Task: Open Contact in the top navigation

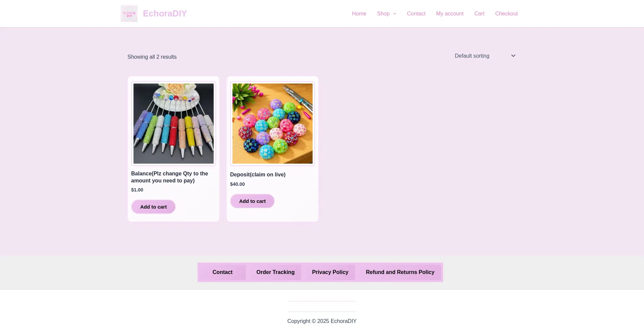Action: coord(416,13)
